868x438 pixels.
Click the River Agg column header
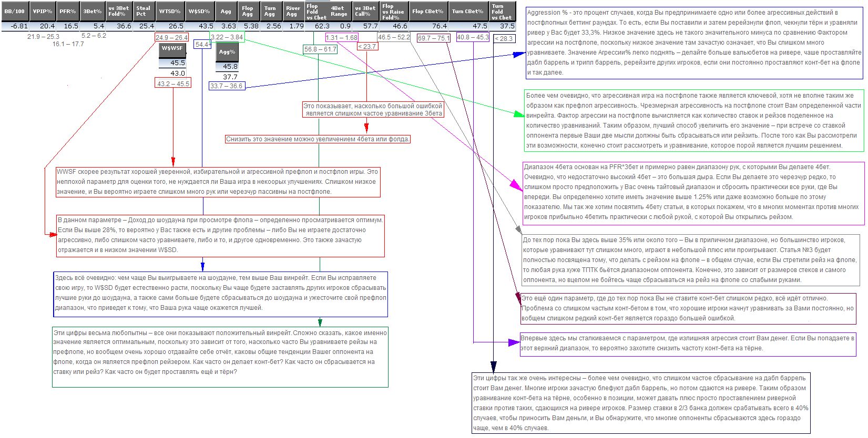click(x=293, y=12)
